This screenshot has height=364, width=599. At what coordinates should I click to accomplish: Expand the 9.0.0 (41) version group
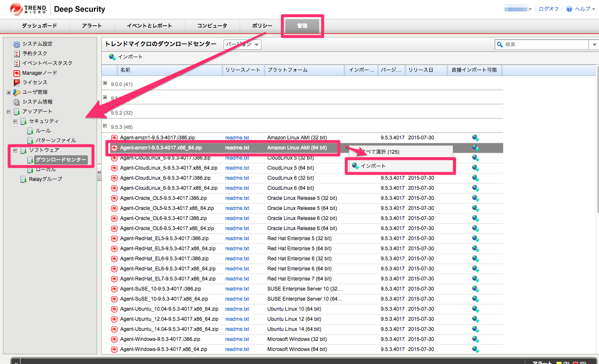105,83
